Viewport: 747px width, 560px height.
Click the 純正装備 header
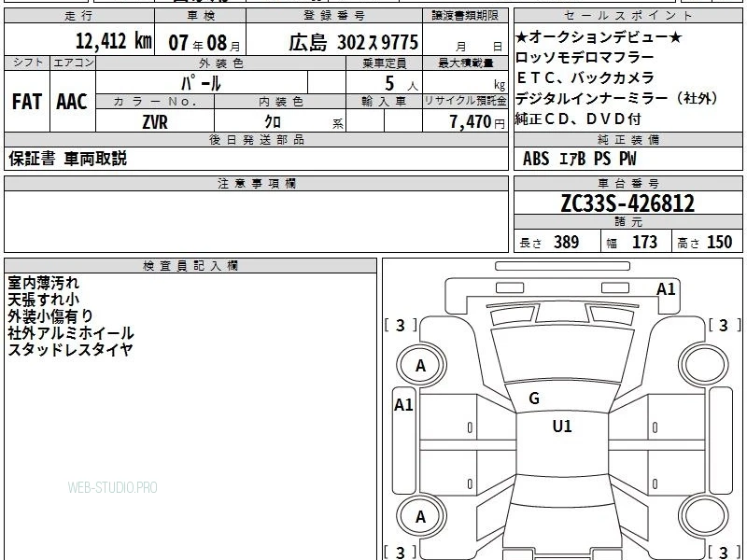(x=627, y=139)
